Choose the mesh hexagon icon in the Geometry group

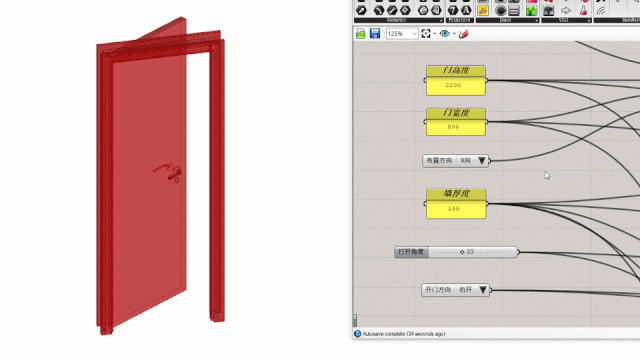[436, 10]
